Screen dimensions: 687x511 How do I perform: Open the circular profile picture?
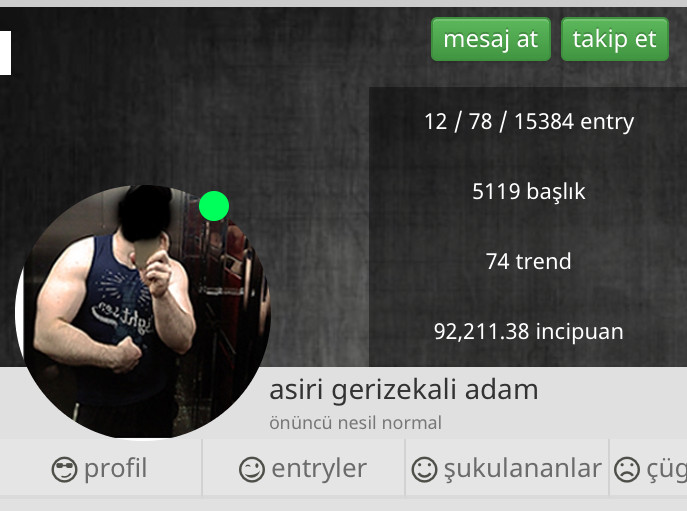point(143,311)
